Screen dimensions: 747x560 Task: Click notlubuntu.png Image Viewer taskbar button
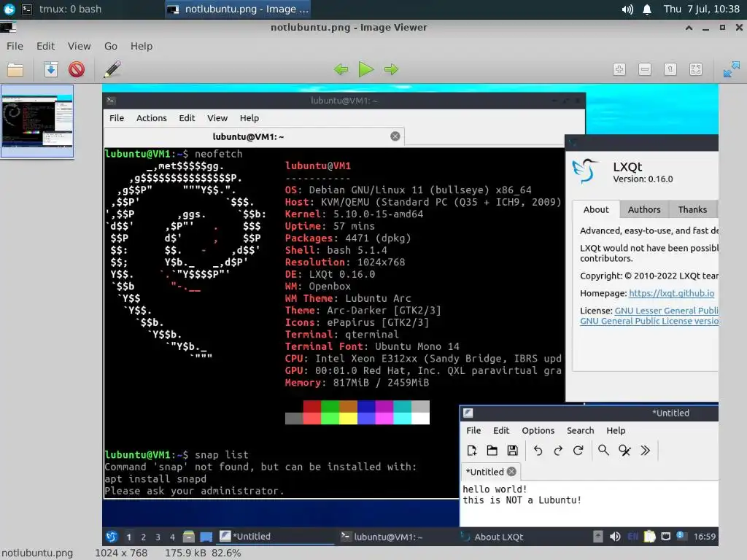(x=239, y=9)
